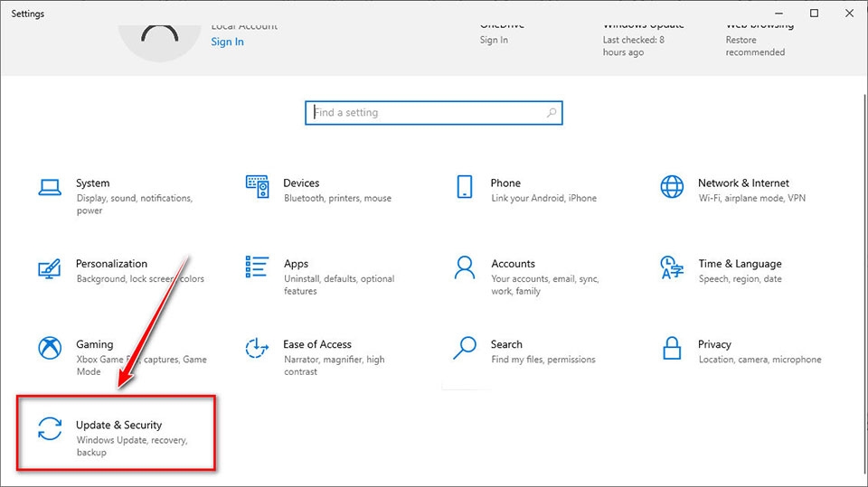Select the Accounts person icon

tap(465, 267)
